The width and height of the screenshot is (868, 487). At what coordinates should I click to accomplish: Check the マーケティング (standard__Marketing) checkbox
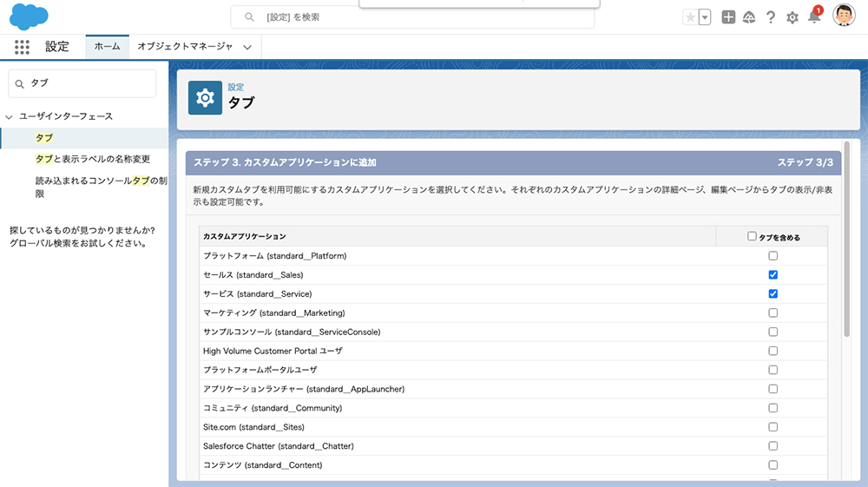(x=773, y=313)
